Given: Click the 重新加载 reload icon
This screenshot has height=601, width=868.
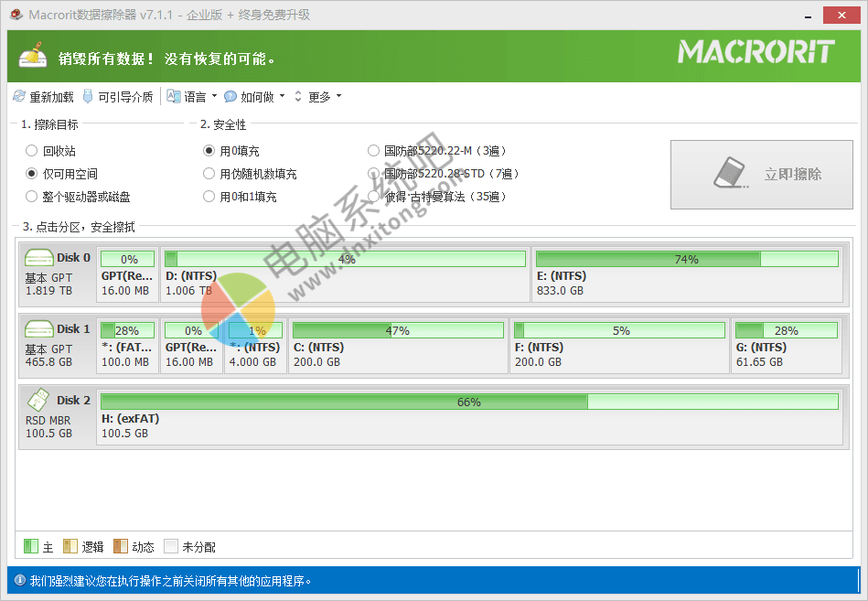Looking at the screenshot, I should pos(19,96).
